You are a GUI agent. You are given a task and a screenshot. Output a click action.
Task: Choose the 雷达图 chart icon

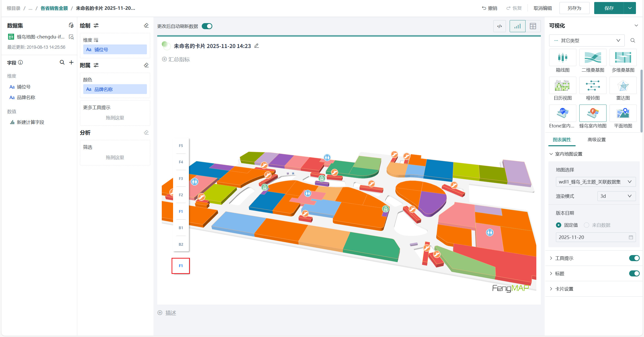coord(623,86)
